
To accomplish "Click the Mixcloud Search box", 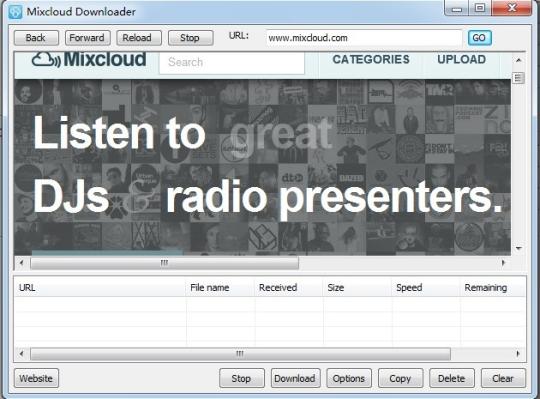I will point(232,62).
